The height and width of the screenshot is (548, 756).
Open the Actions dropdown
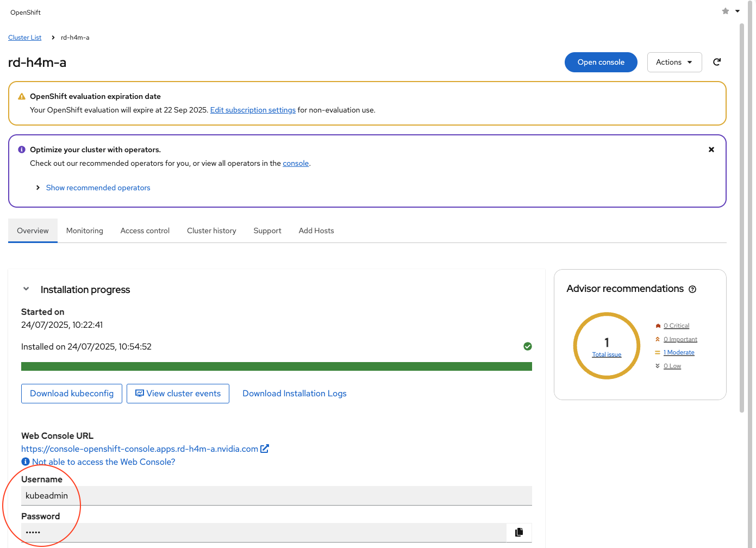point(674,62)
